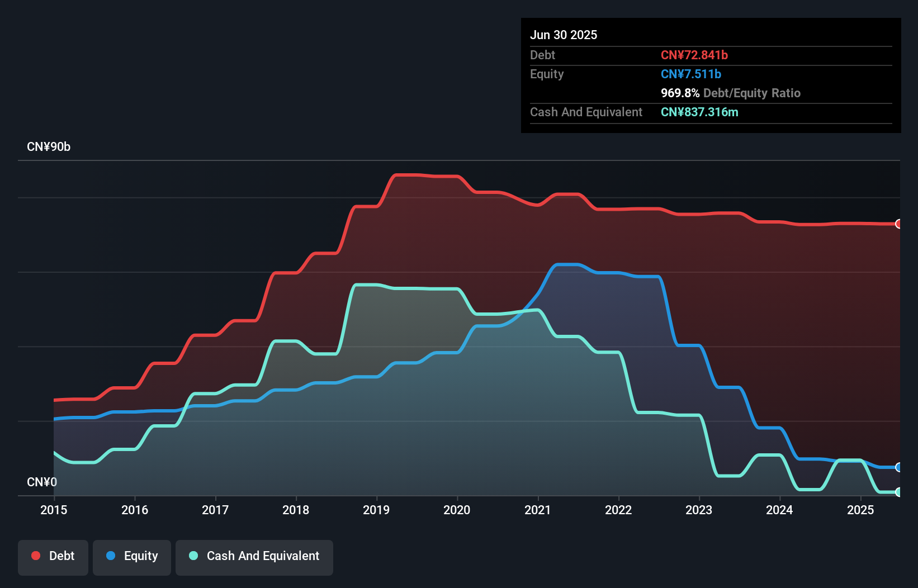Toggle the Cash And Equivalent series visibility
This screenshot has width=918, height=588.
pos(254,556)
